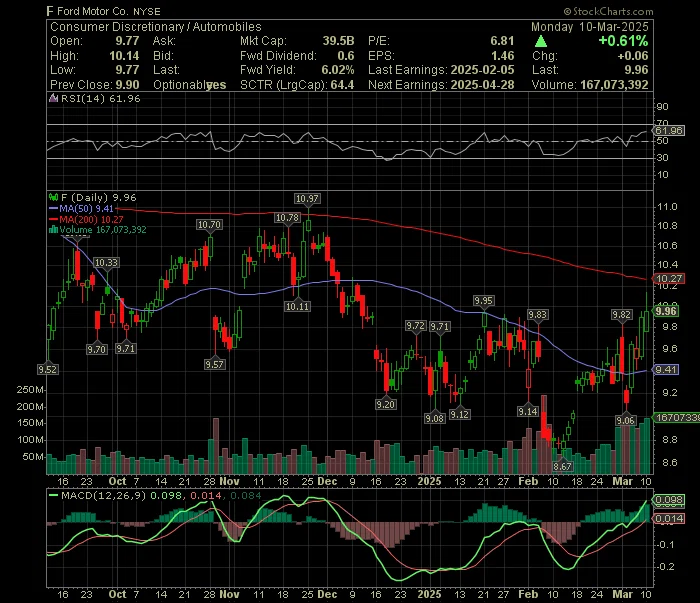Click the 'Monday 10-Mar-2025' date text

tap(589, 27)
